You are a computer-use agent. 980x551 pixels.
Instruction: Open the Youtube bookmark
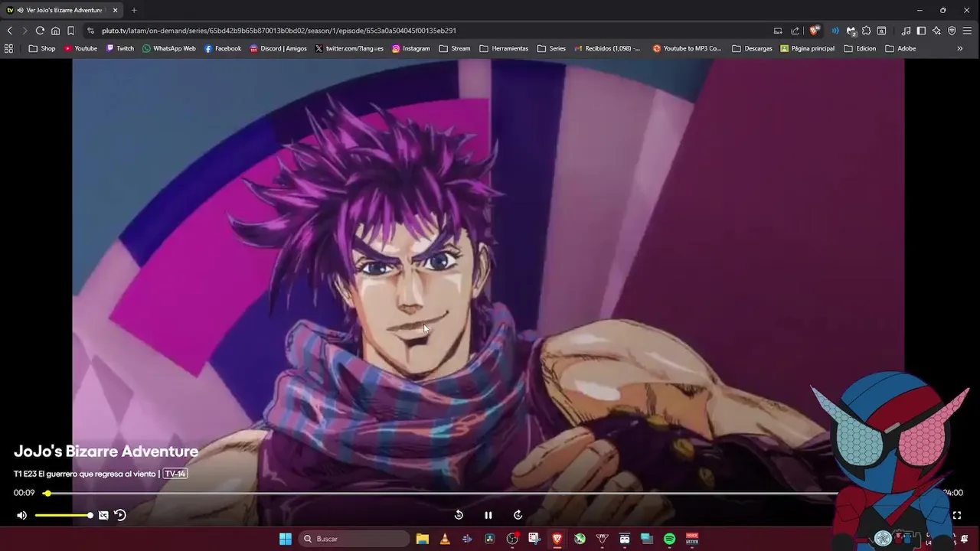click(80, 48)
